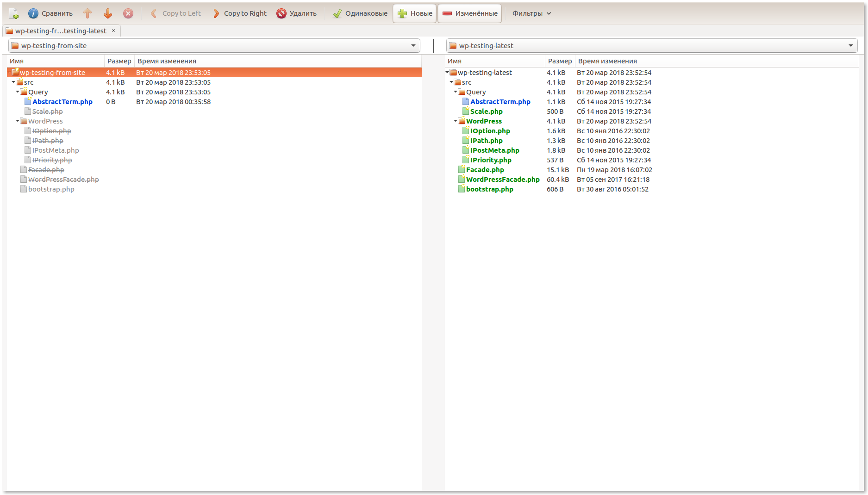Select missing WordPressFacade.php in left pane
The width and height of the screenshot is (868, 495).
click(x=63, y=179)
